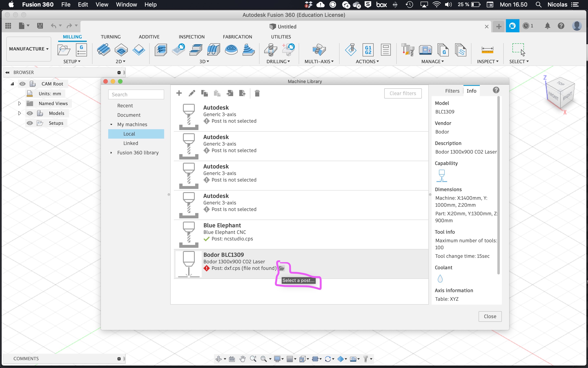The width and height of the screenshot is (588, 368).
Task: Click the notifications bell icon
Action: [547, 26]
